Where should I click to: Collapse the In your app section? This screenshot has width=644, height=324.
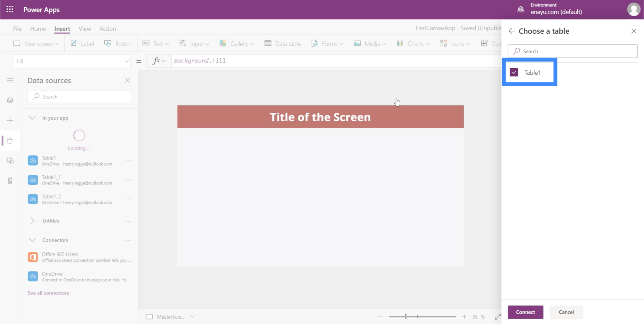[33, 118]
